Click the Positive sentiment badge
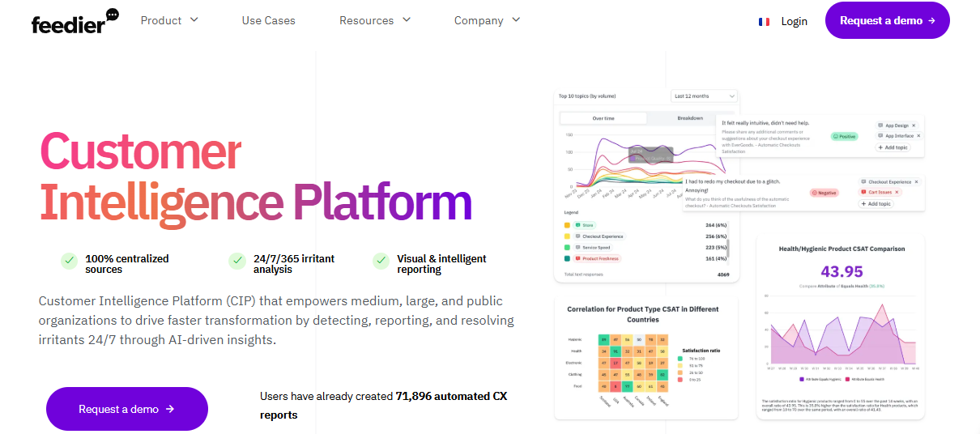The width and height of the screenshot is (980, 434). click(x=844, y=137)
